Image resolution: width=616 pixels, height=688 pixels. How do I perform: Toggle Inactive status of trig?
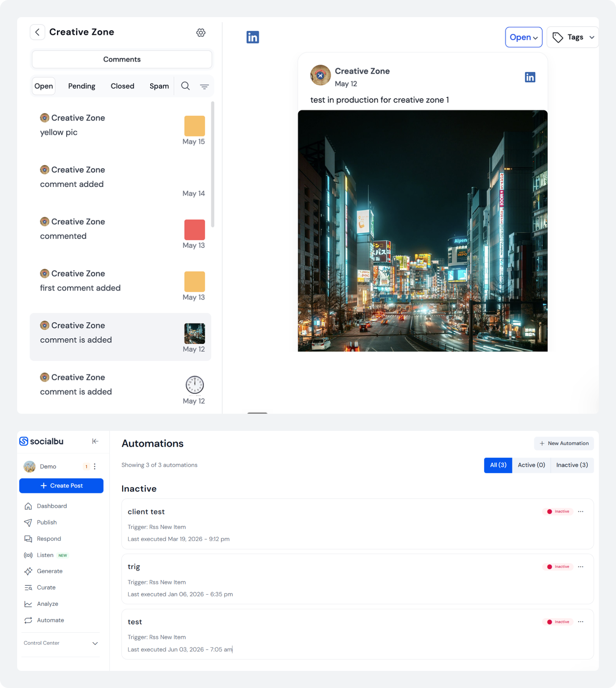(558, 566)
